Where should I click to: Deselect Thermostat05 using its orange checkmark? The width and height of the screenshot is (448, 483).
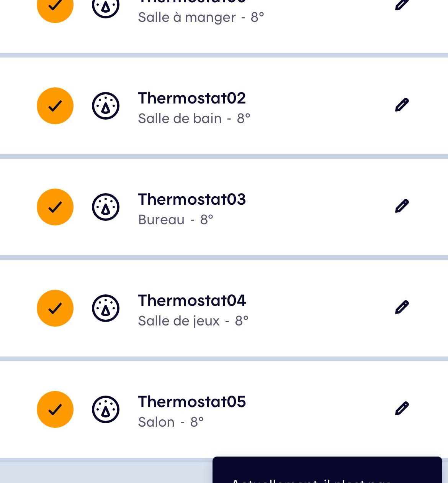55,409
